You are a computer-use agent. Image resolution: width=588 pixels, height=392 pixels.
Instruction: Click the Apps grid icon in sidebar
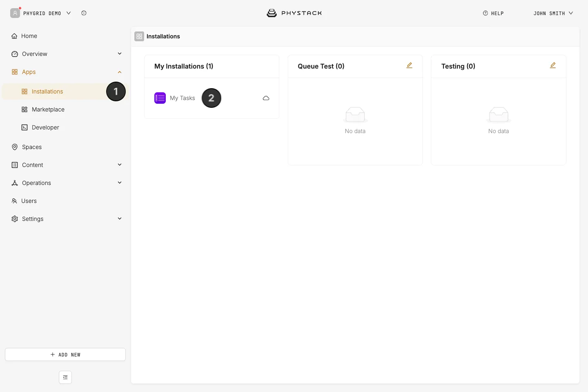(x=15, y=72)
